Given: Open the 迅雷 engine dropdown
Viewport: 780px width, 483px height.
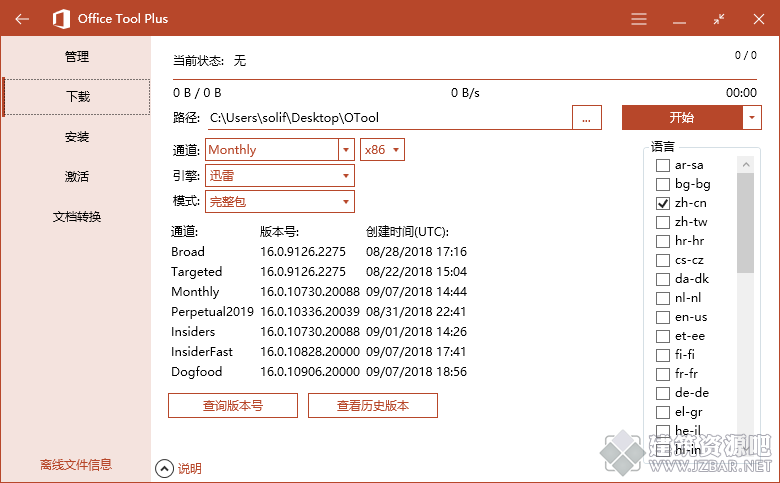Looking at the screenshot, I should click(280, 176).
